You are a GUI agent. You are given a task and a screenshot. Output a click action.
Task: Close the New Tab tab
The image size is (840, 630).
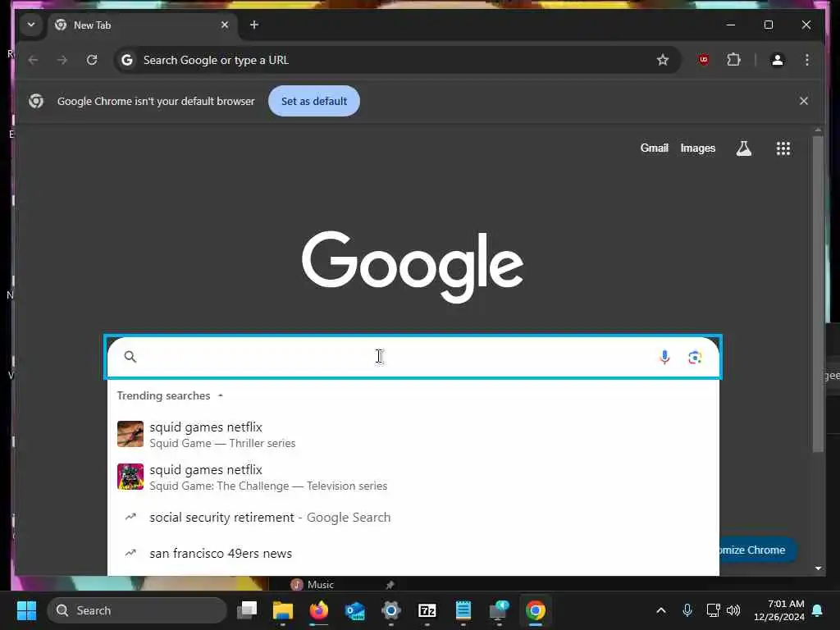tap(225, 25)
